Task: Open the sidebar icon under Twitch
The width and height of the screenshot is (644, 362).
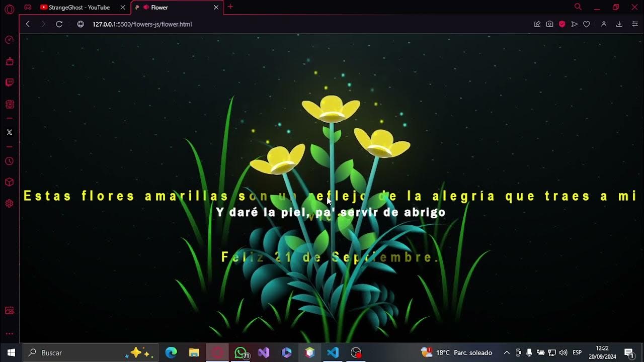Action: click(9, 105)
